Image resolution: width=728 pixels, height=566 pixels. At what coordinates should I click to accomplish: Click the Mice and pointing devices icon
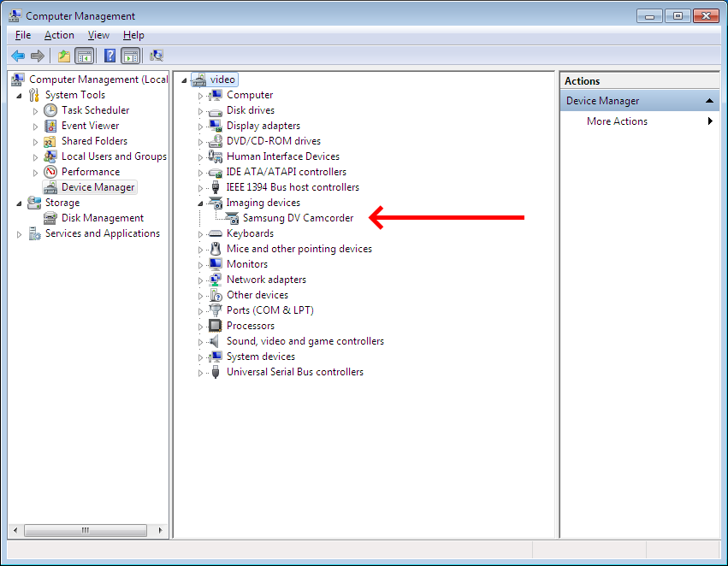(x=216, y=249)
